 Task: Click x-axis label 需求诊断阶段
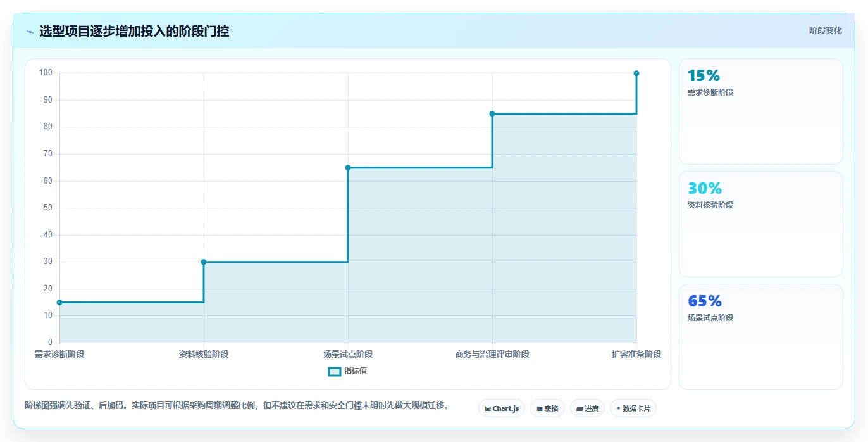[59, 354]
